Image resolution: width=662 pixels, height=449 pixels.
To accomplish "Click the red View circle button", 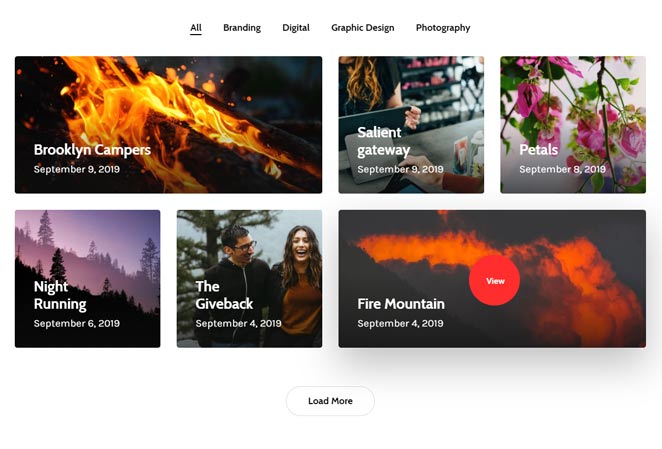I will point(495,281).
